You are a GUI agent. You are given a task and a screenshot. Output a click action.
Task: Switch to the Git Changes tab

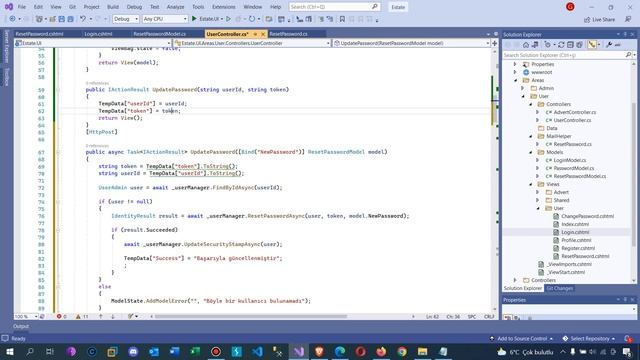point(560,289)
